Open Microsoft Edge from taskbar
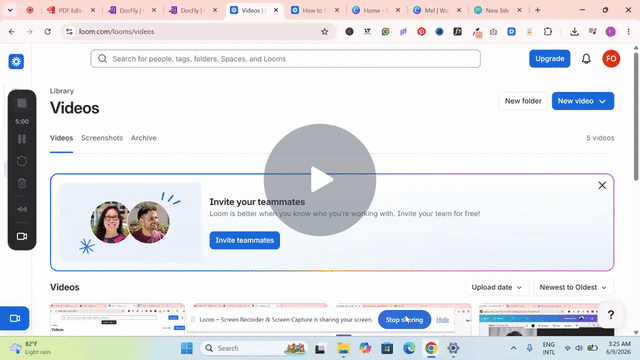Image resolution: width=640 pixels, height=360 pixels. [x=409, y=348]
